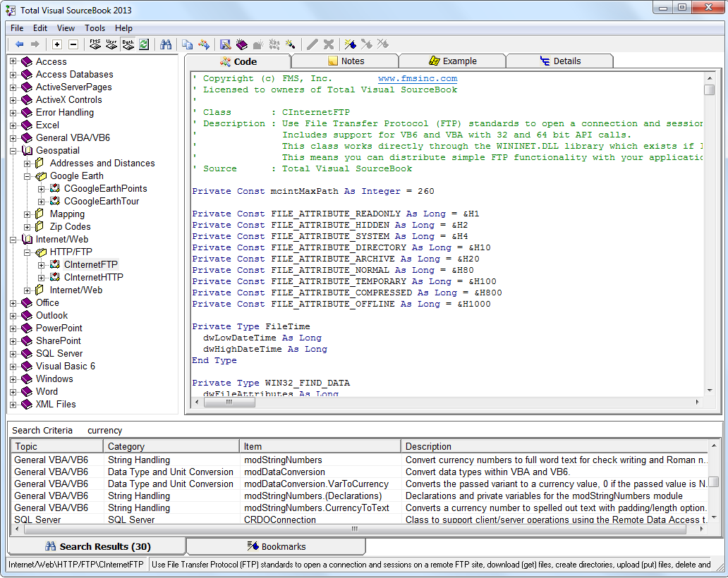Screen dimensions: 728x578
Task: Expand all categories using the plus icon
Action: pos(56,44)
